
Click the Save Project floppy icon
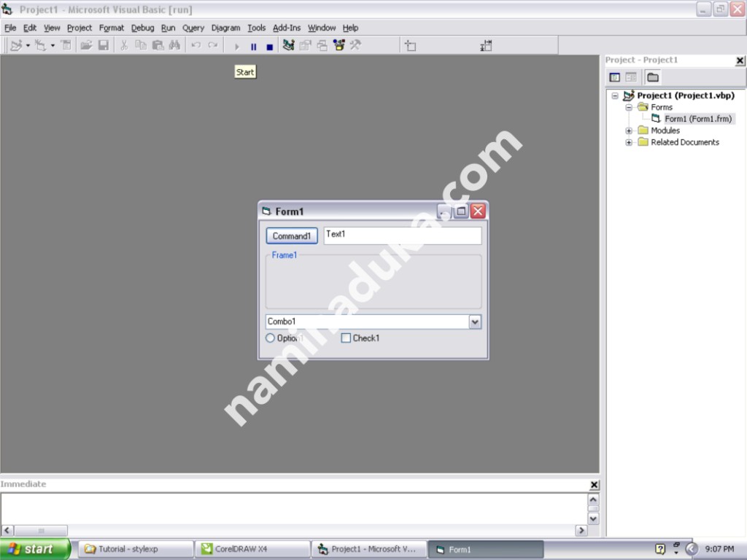pos(104,45)
